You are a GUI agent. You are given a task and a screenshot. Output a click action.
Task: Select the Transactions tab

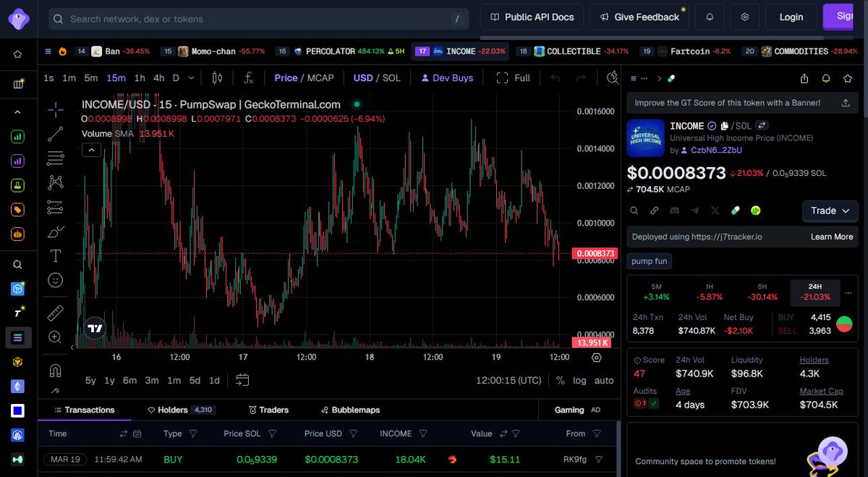pyautogui.click(x=84, y=410)
